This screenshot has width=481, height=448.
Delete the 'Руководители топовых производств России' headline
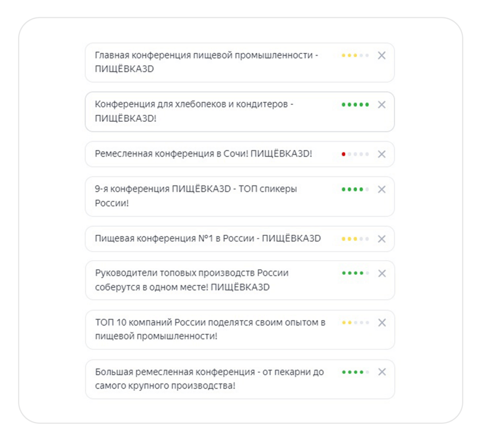[x=382, y=273]
